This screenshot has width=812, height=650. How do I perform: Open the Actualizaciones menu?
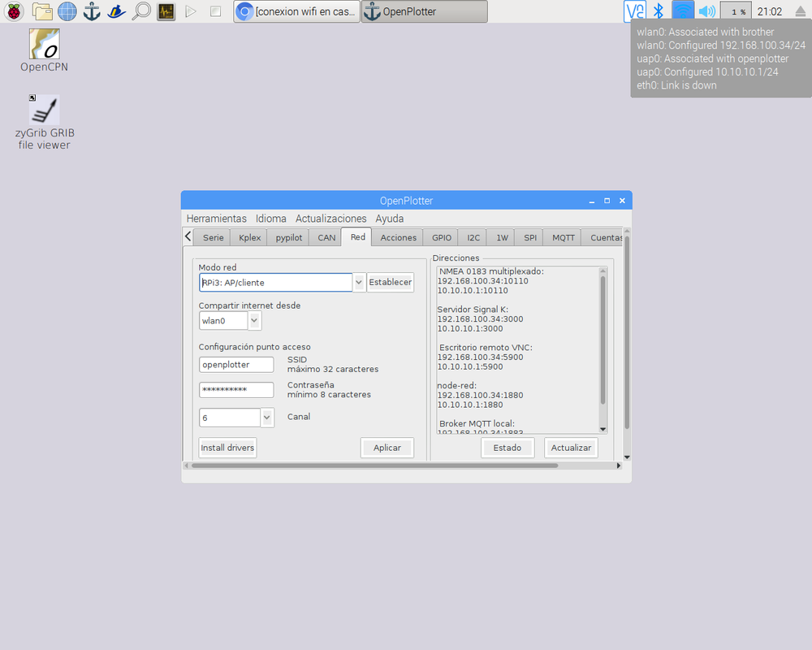pyautogui.click(x=331, y=219)
